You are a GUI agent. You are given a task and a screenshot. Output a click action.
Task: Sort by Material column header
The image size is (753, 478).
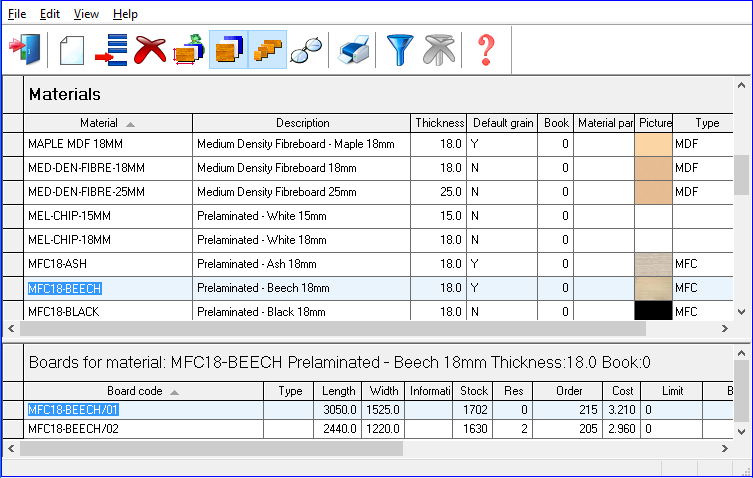[108, 123]
